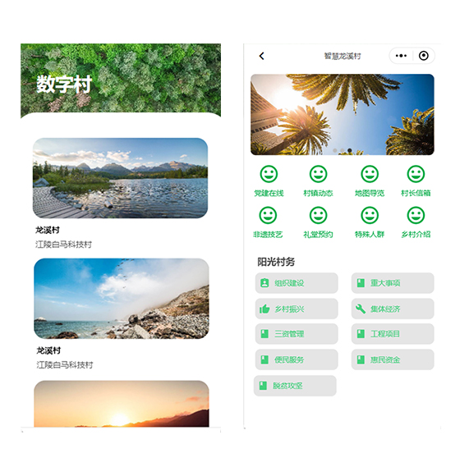Image resolution: width=460 pixels, height=476 pixels.
Task: Click 江陵白马科技村 text under the lake photo
Action: point(63,245)
